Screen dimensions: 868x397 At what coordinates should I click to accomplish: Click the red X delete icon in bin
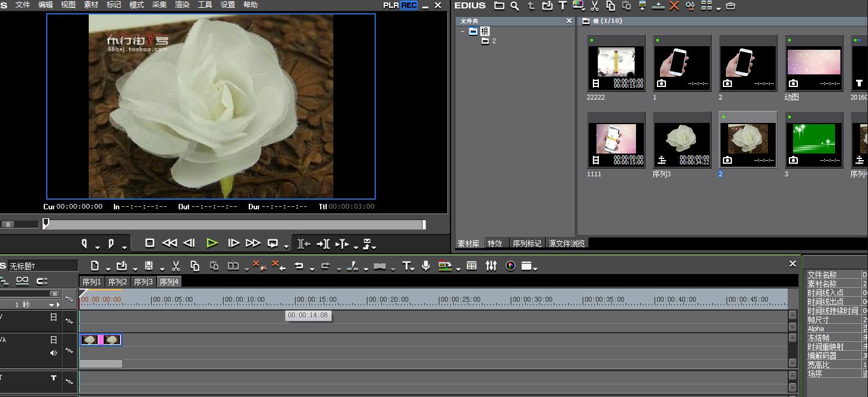click(674, 6)
